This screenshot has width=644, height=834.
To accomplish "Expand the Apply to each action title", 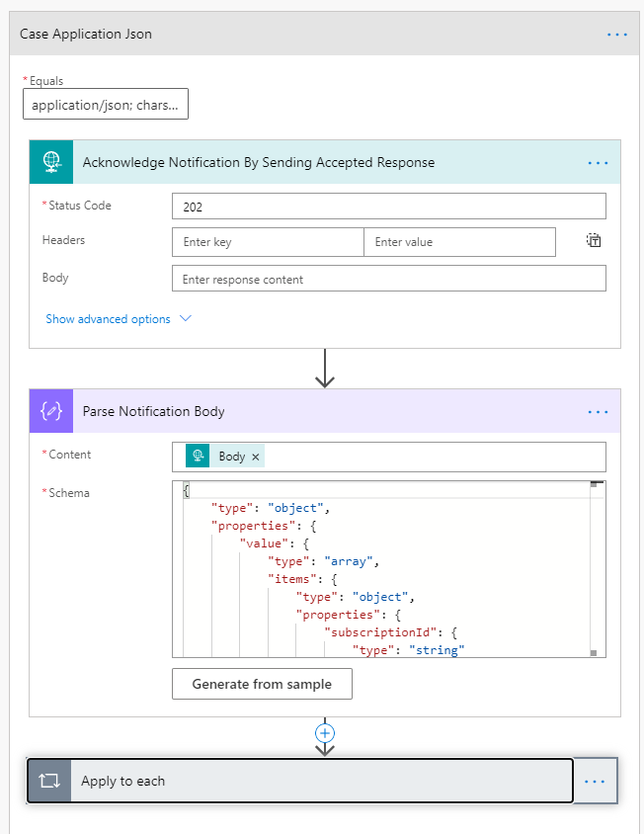I will pyautogui.click(x=316, y=781).
